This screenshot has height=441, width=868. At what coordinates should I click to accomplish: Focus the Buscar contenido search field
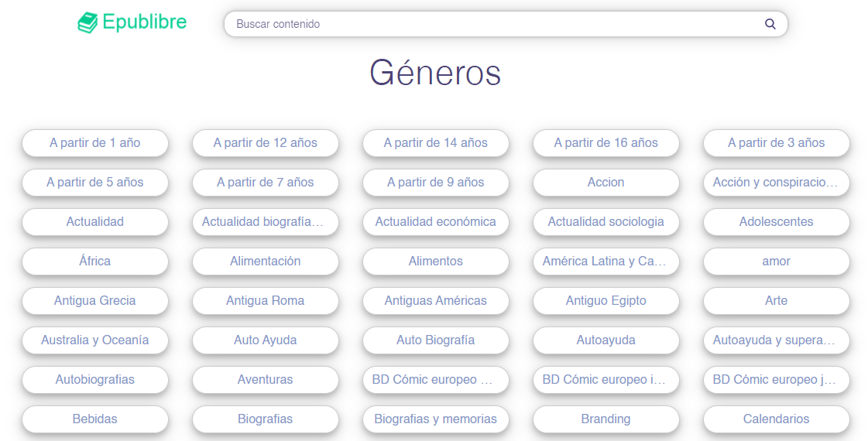(x=496, y=24)
